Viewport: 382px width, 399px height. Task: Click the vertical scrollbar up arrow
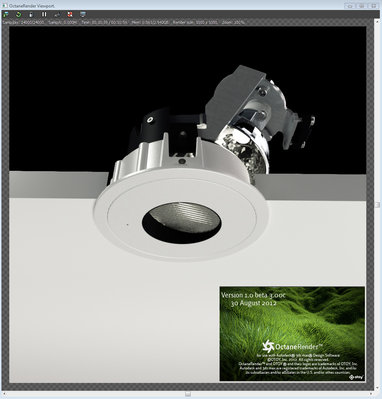[377, 22]
